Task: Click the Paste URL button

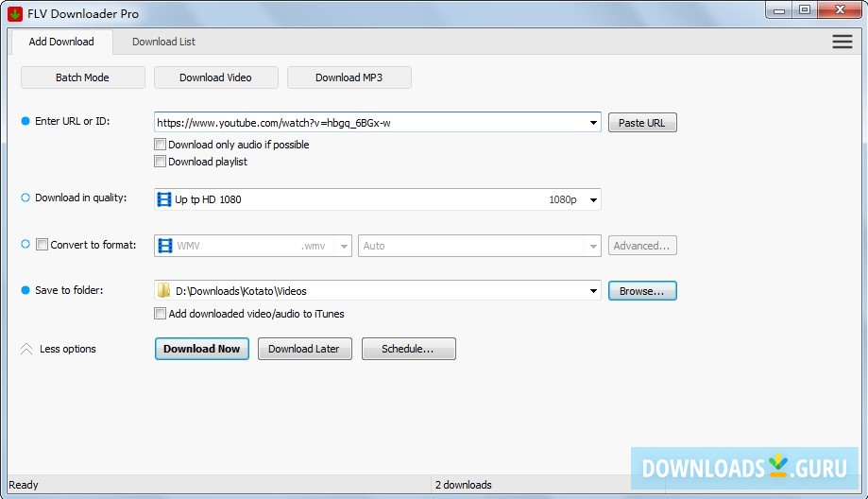Action: pyautogui.click(x=642, y=123)
